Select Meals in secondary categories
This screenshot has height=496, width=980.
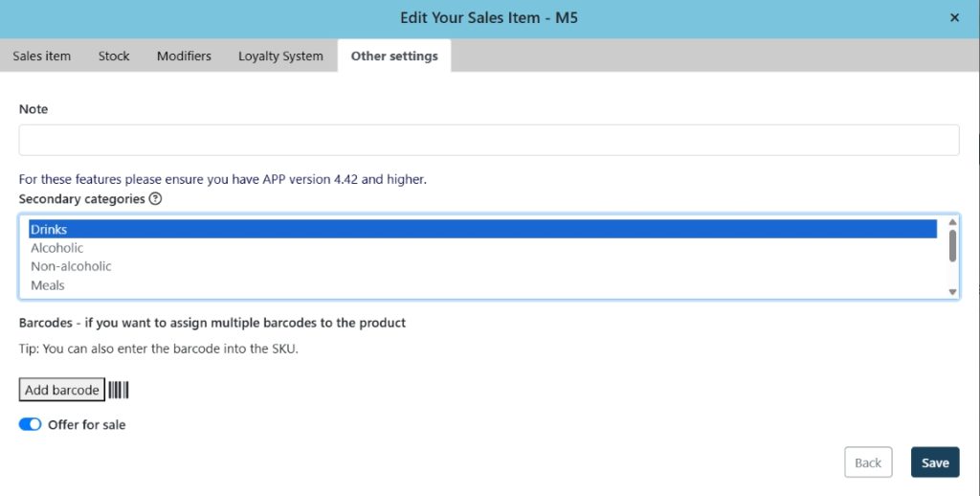point(48,285)
